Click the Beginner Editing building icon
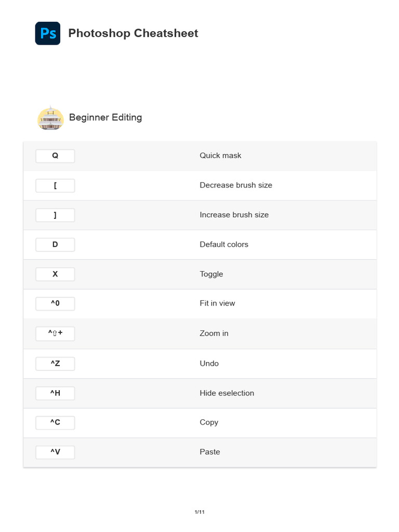The width and height of the screenshot is (399, 532). pyautogui.click(x=50, y=118)
